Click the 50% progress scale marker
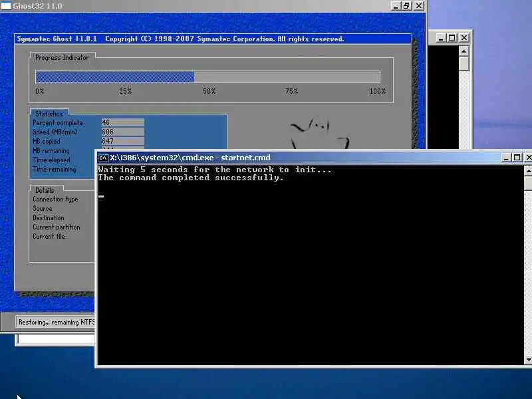The height and width of the screenshot is (399, 532). tap(209, 91)
